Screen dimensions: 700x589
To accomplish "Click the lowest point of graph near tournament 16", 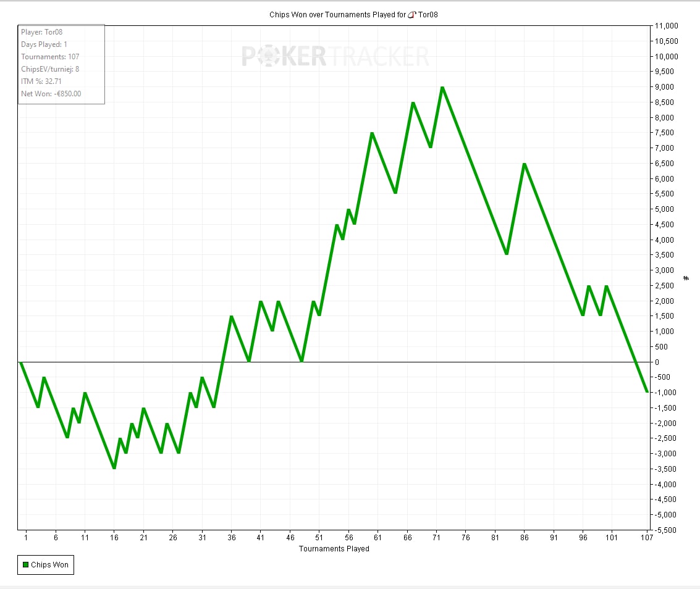I will tap(114, 467).
